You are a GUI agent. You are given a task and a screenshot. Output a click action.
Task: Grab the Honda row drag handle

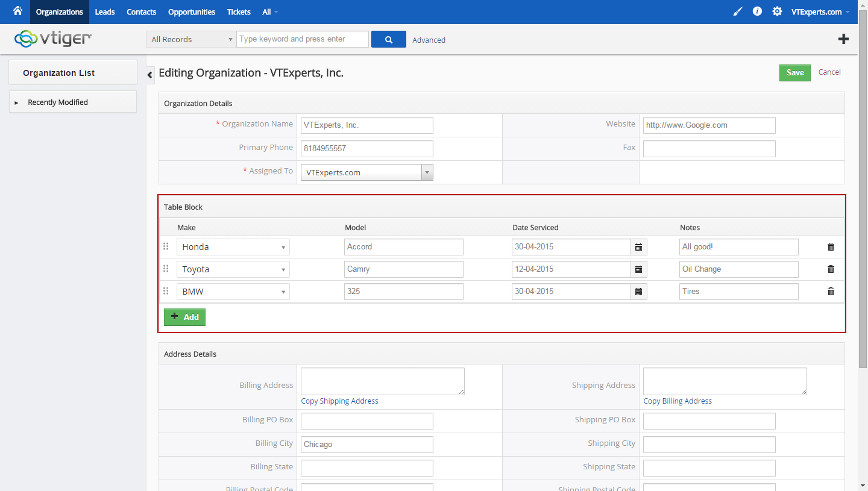166,246
